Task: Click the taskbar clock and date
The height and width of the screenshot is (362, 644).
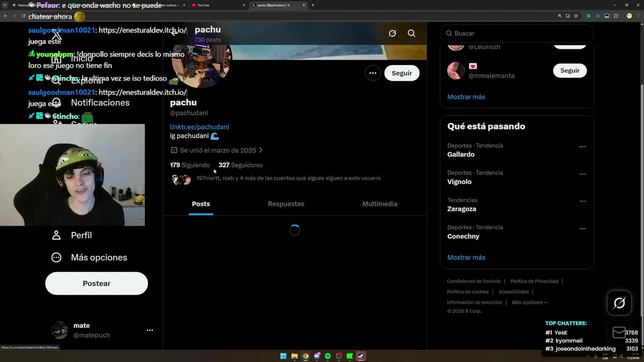Action: click(632, 356)
